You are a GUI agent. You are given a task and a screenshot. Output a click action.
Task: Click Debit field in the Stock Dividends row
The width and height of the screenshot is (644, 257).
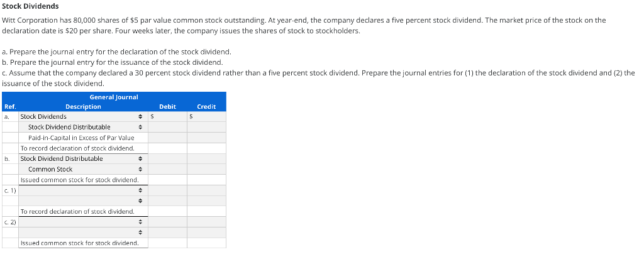(x=170, y=117)
